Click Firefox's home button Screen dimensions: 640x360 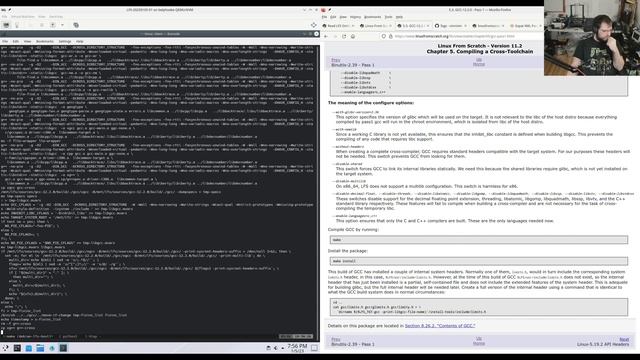tap(353, 36)
